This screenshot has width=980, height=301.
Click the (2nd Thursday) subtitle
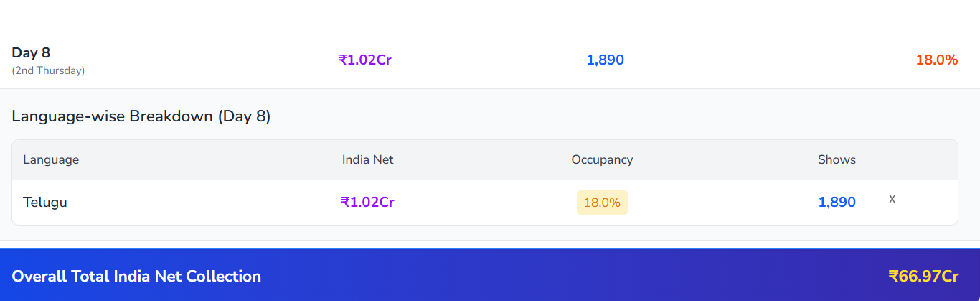coord(48,70)
